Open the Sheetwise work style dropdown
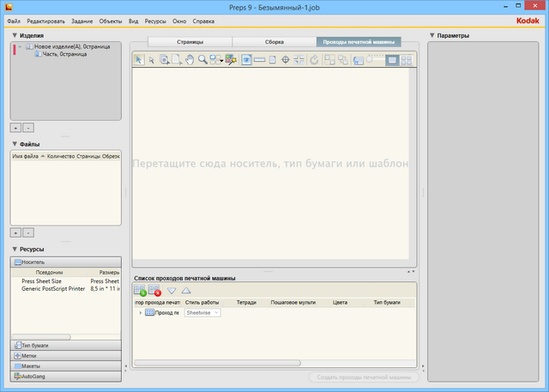 (x=202, y=312)
